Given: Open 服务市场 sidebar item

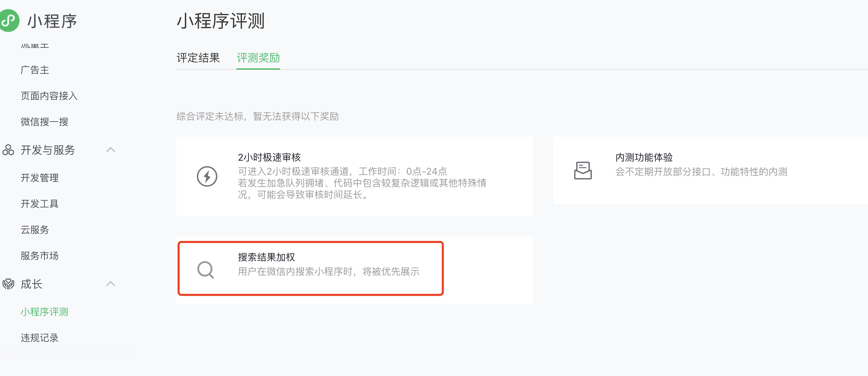Looking at the screenshot, I should (x=40, y=256).
